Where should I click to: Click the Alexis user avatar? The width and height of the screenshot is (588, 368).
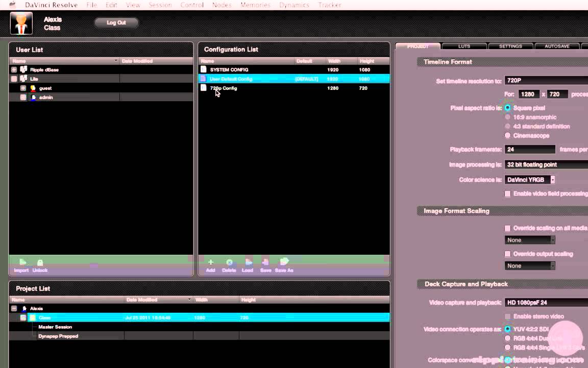click(x=21, y=24)
